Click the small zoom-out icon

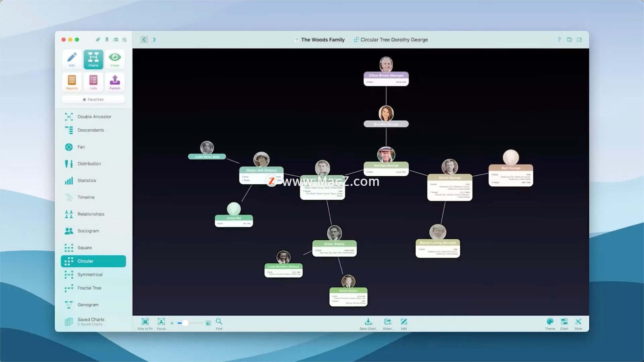coord(172,323)
